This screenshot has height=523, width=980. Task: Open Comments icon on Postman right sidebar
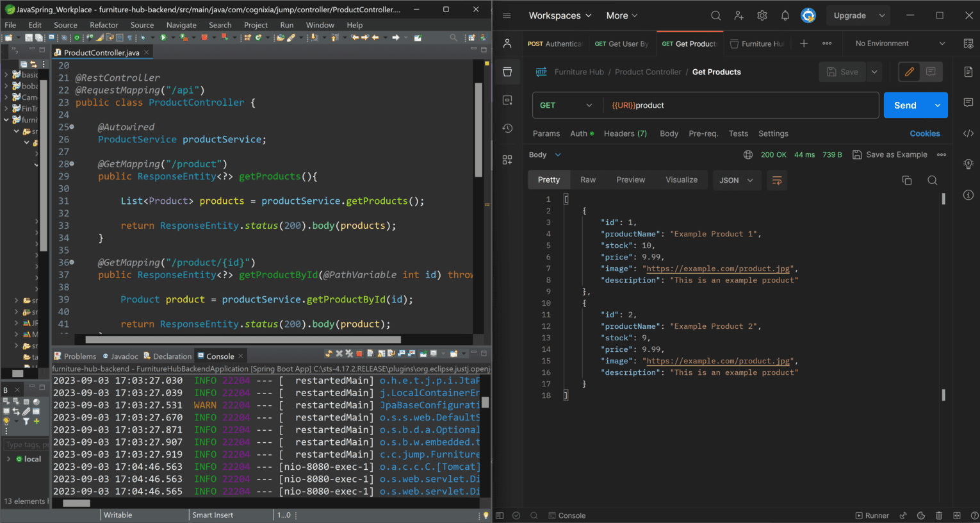click(968, 103)
